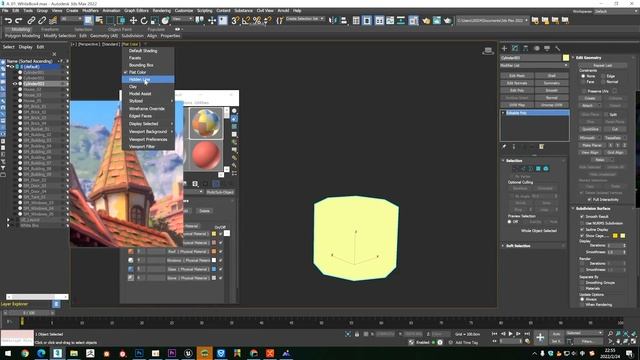Activate the Select Object tool
The width and height of the screenshot is (640, 360).
point(89,20)
